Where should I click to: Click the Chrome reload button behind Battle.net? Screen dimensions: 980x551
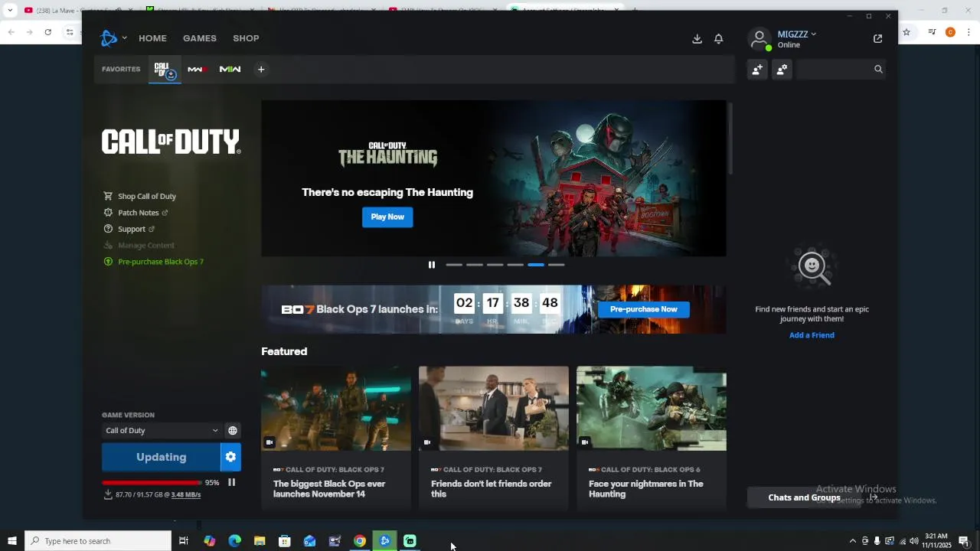point(47,32)
